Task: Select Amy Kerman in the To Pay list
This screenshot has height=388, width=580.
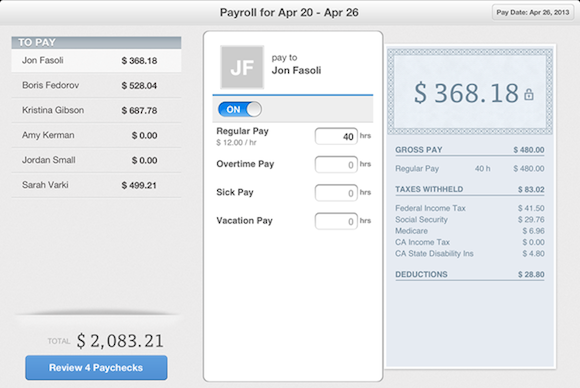Action: click(96, 135)
